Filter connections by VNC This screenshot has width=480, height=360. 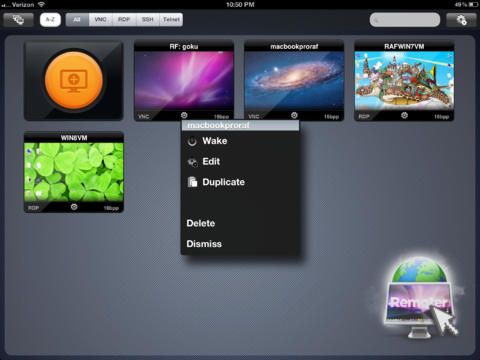100,20
